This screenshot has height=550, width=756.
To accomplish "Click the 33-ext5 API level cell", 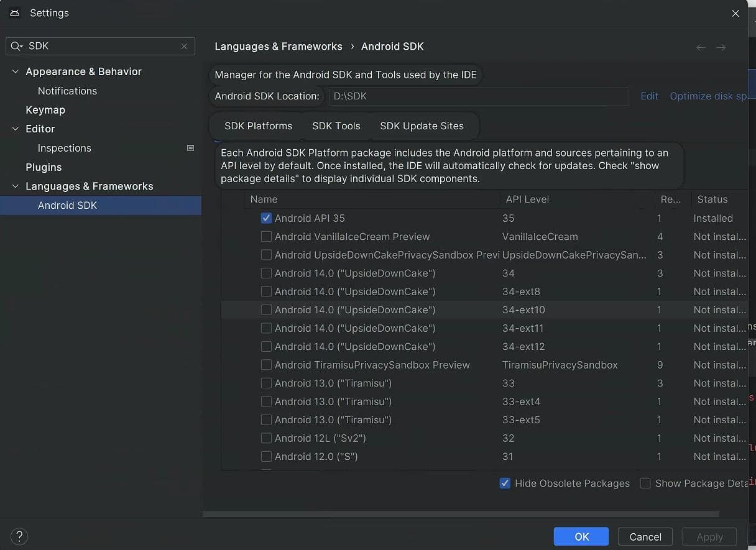I will (521, 419).
